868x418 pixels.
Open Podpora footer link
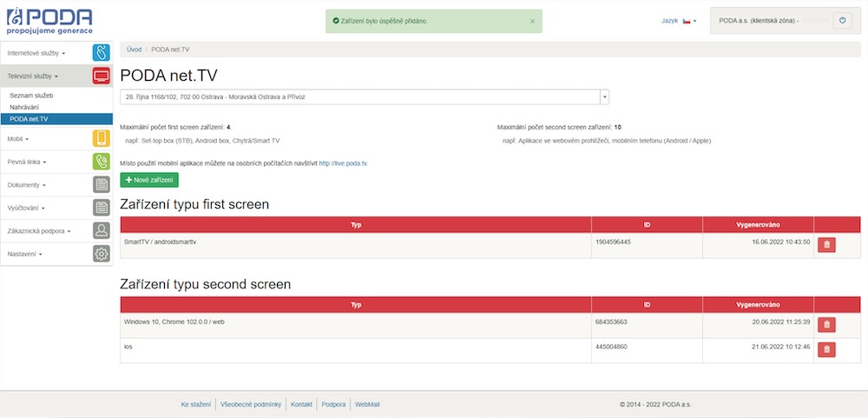pos(334,405)
